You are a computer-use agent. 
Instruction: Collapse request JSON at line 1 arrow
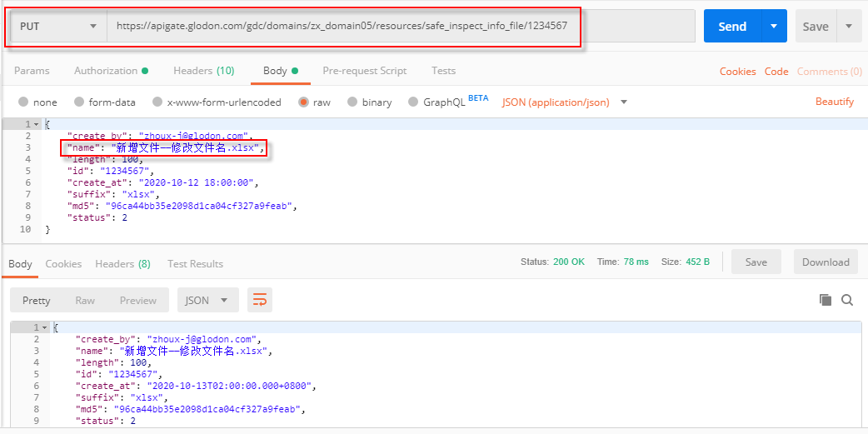pyautogui.click(x=37, y=124)
